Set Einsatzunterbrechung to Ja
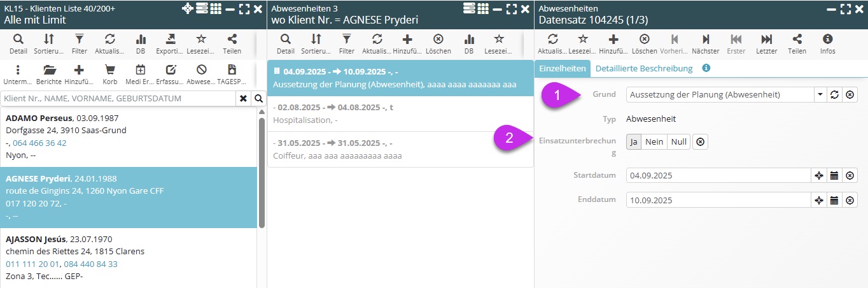The width and height of the screenshot is (868, 288). pos(634,141)
